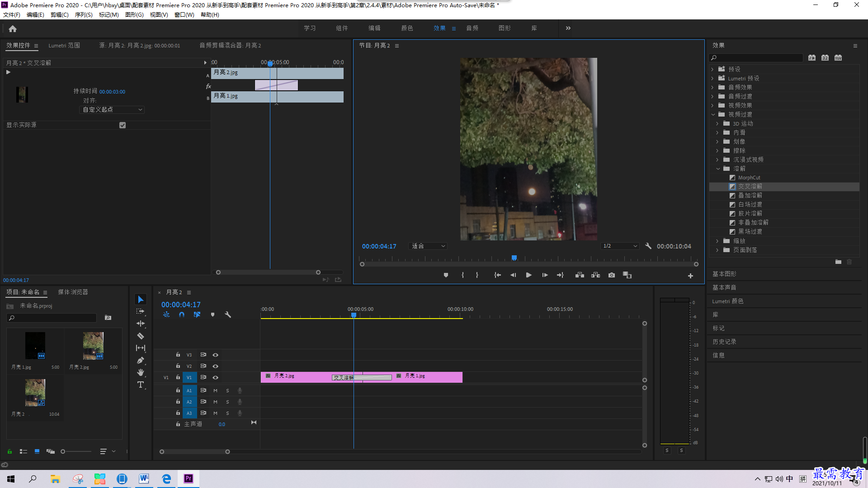Uncheck the 显示实际源 checkbox
Viewport: 868px width, 488px height.
(122, 125)
